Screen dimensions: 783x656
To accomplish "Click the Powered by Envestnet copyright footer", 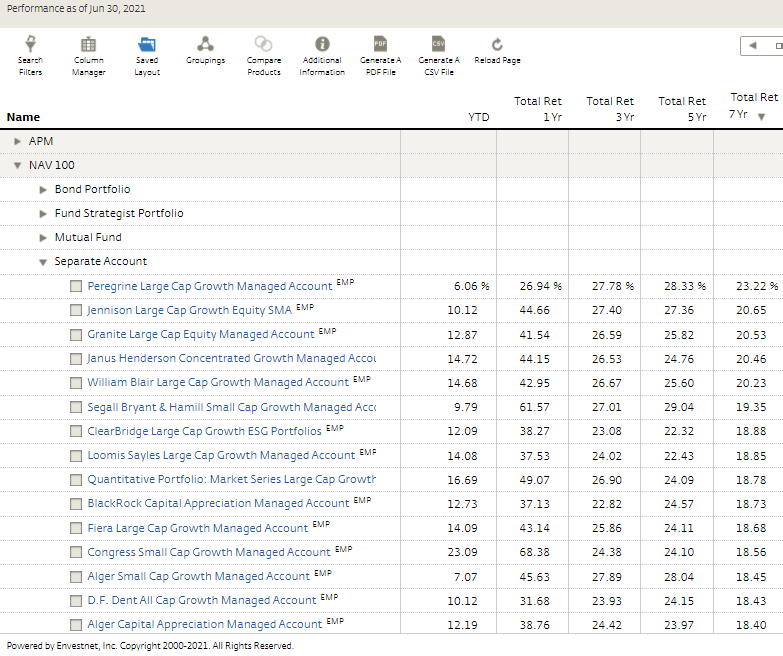I will [x=150, y=646].
